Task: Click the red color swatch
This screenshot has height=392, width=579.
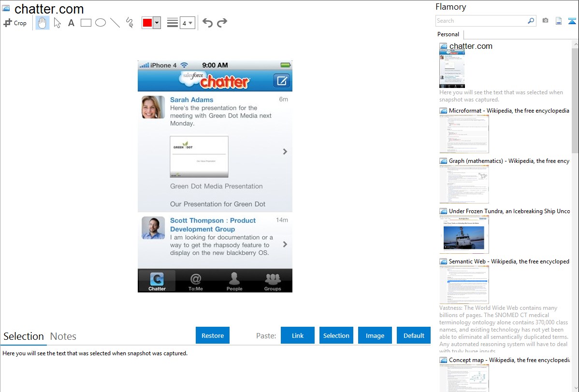Action: pyautogui.click(x=147, y=23)
